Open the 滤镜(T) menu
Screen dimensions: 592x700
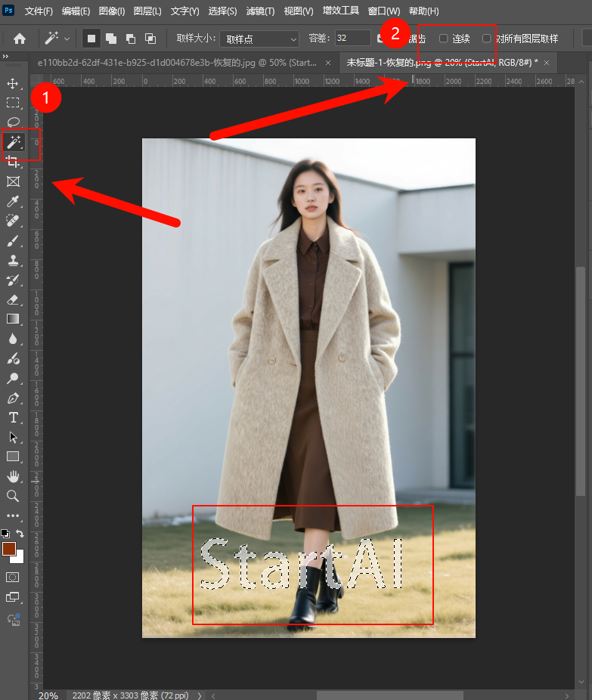[261, 11]
